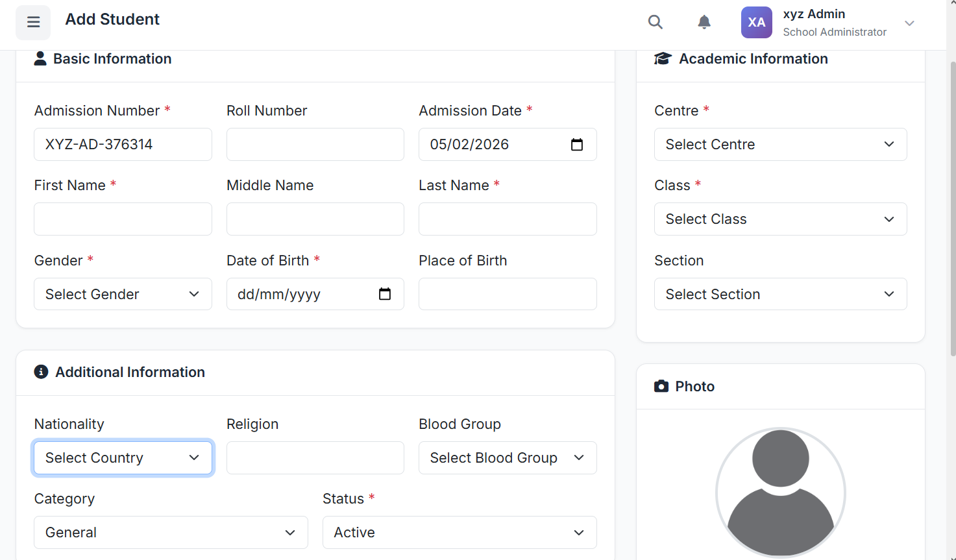Click the student photo placeholder
Viewport: 956px width, 560px height.
pyautogui.click(x=780, y=492)
